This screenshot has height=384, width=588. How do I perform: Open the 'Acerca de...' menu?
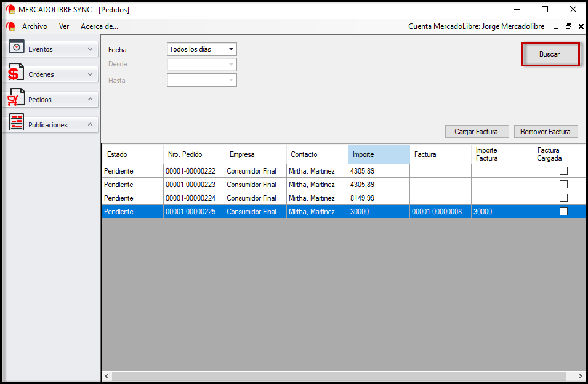click(99, 26)
